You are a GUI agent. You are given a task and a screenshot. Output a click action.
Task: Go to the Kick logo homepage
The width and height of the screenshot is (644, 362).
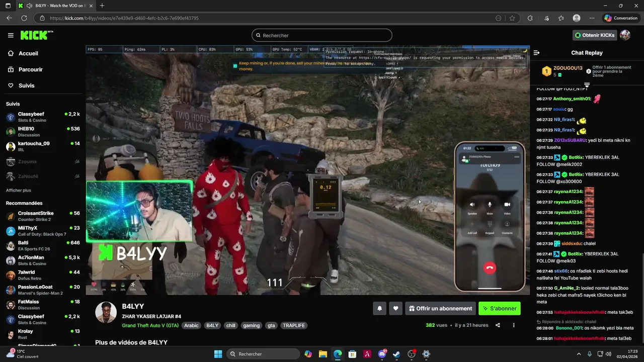click(x=36, y=35)
